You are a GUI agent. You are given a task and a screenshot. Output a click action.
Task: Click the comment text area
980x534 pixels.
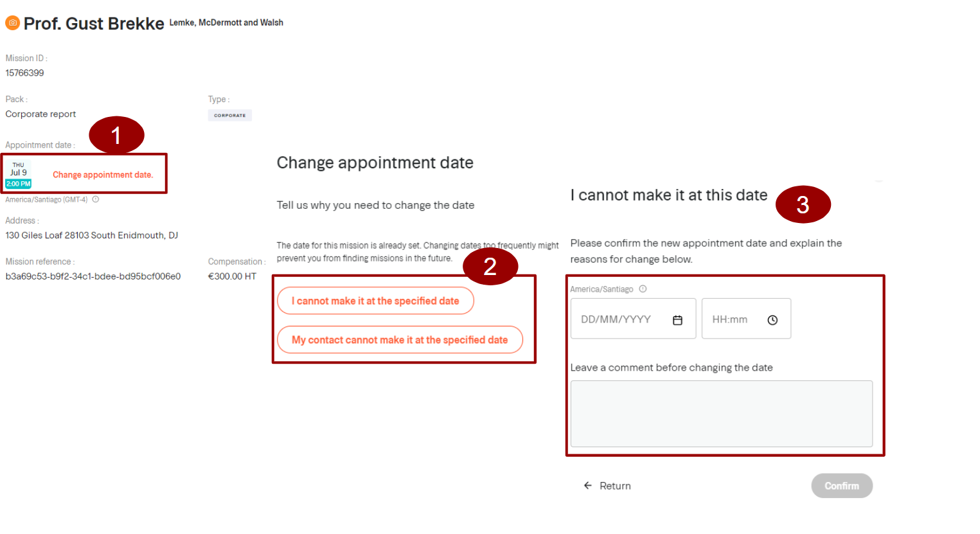tap(722, 414)
